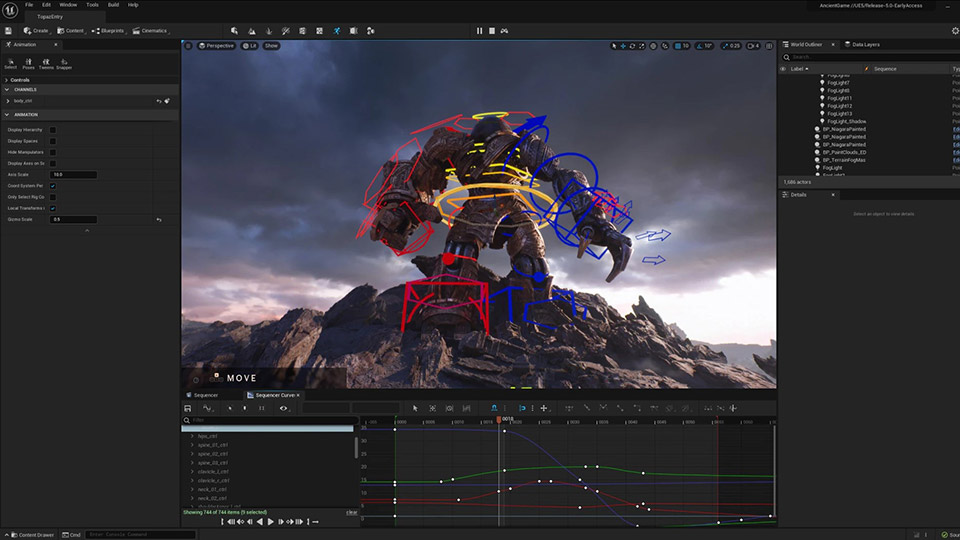The height and width of the screenshot is (540, 960).
Task: Expand hips_ctrl in curve list
Action: 192,436
